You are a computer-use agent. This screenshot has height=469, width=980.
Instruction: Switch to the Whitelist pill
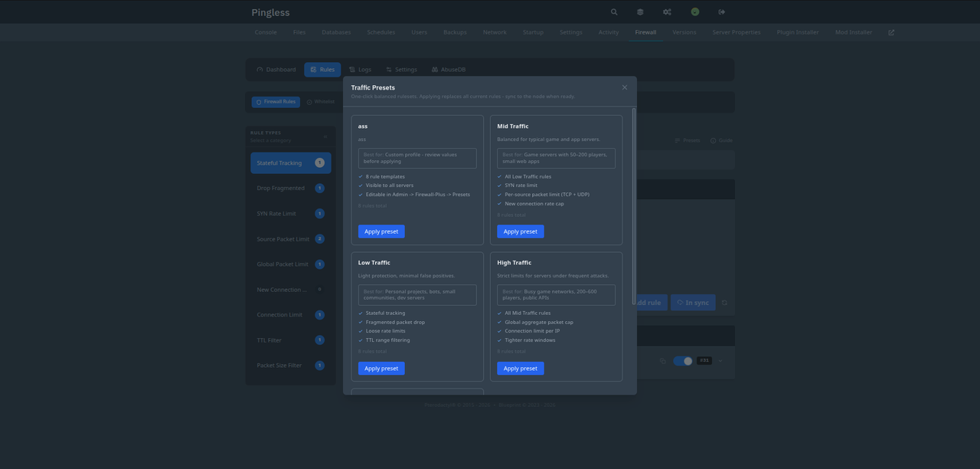point(321,102)
